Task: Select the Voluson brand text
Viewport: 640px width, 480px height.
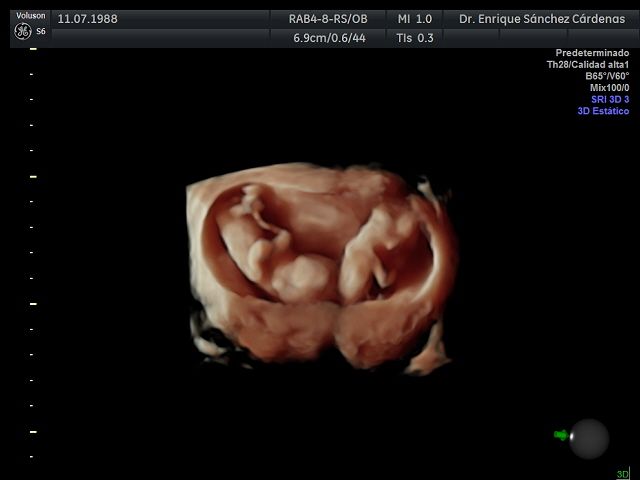Action: pyautogui.click(x=31, y=16)
